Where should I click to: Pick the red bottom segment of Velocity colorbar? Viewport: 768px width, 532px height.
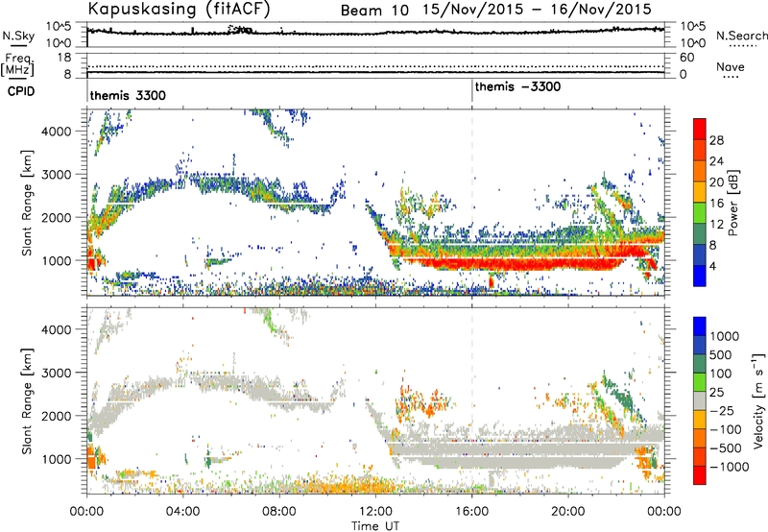[700, 475]
